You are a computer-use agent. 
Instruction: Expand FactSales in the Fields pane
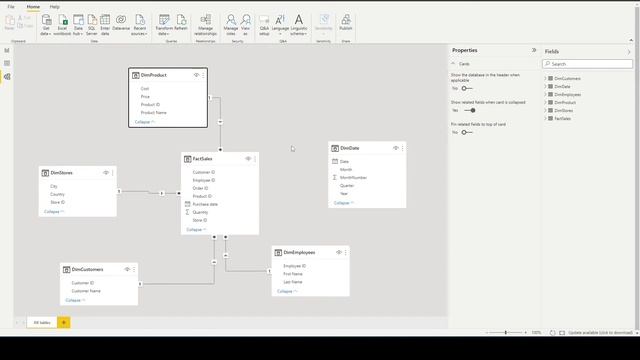pyautogui.click(x=545, y=118)
